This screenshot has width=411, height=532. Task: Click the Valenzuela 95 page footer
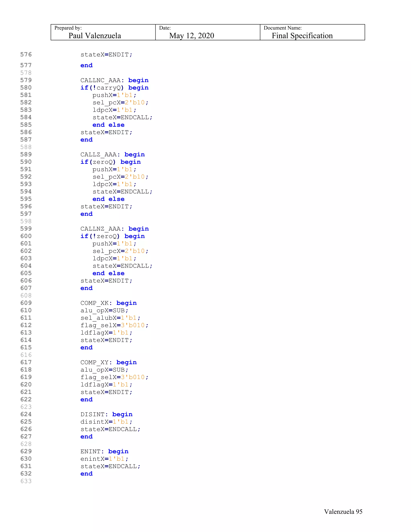(343, 512)
